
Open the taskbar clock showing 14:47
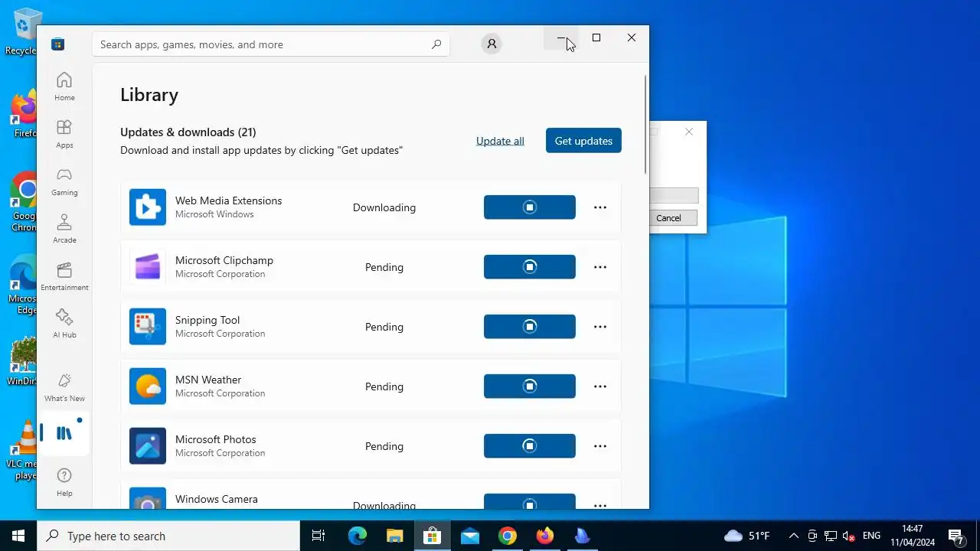pos(913,536)
